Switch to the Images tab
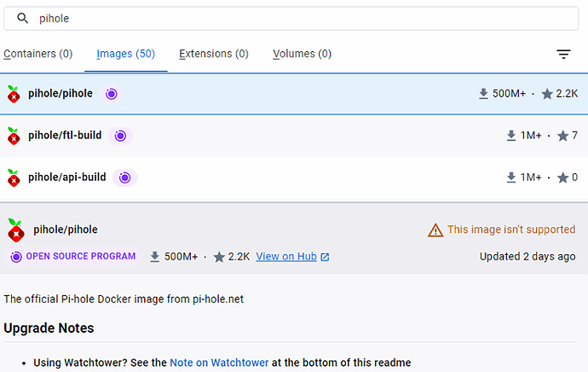This screenshot has height=372, width=588. click(125, 54)
